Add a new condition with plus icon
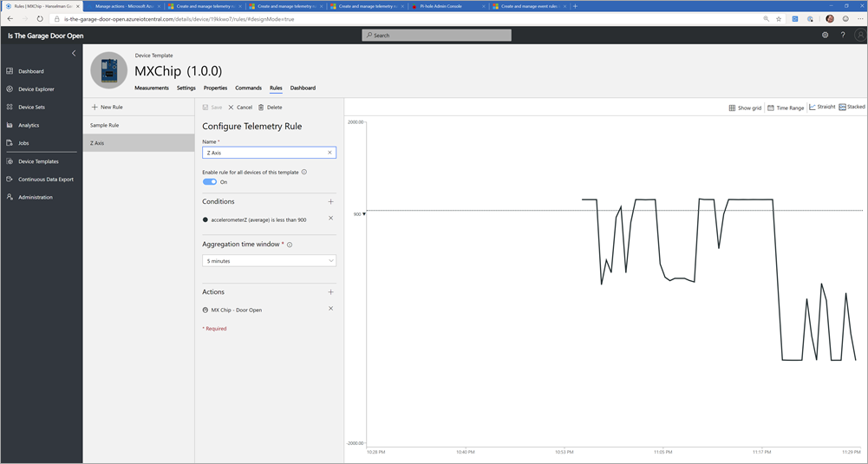This screenshot has width=868, height=464. pos(330,202)
